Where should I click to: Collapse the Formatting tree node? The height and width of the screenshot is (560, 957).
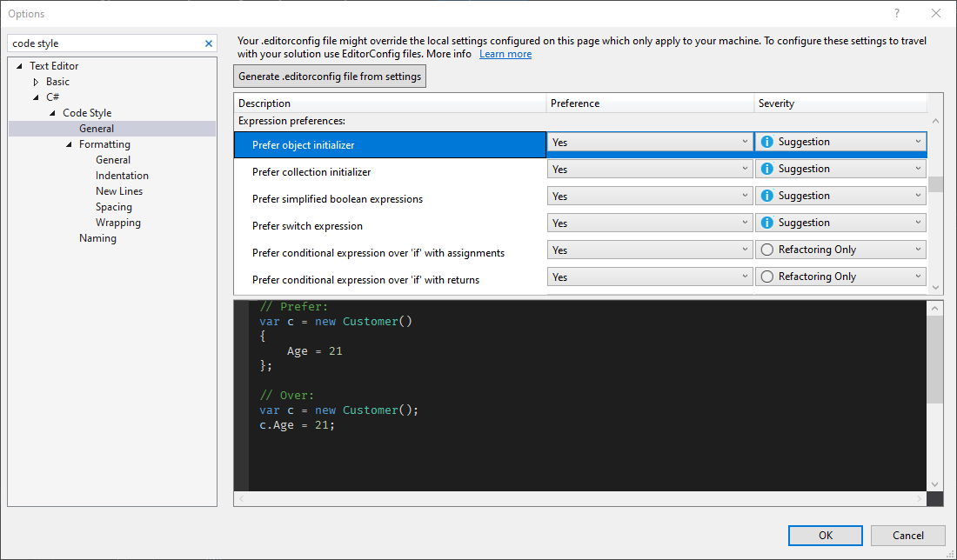point(70,143)
